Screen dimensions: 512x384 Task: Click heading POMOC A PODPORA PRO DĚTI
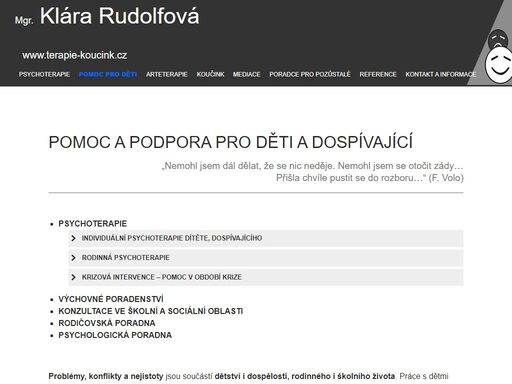[x=231, y=142]
